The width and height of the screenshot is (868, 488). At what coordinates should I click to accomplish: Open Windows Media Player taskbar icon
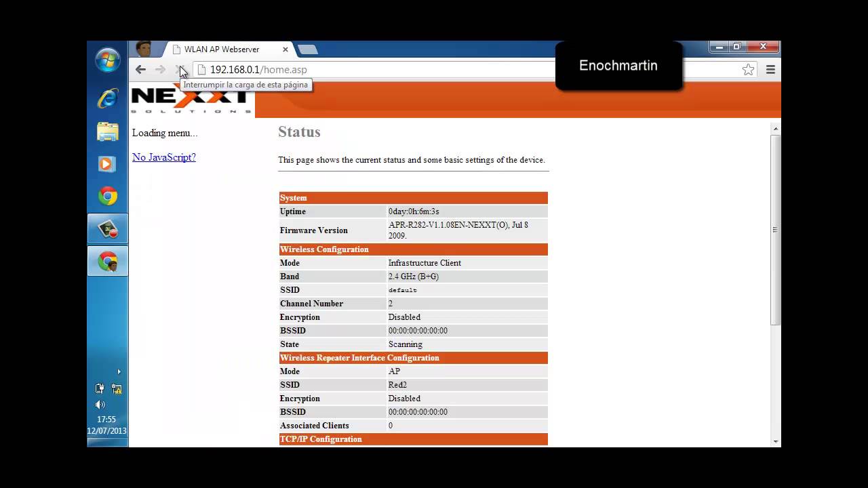coord(108,163)
